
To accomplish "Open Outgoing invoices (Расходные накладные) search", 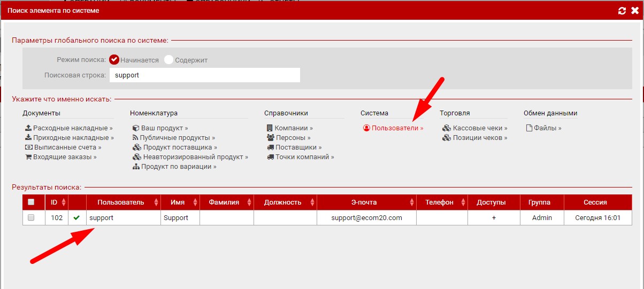I will click(69, 128).
